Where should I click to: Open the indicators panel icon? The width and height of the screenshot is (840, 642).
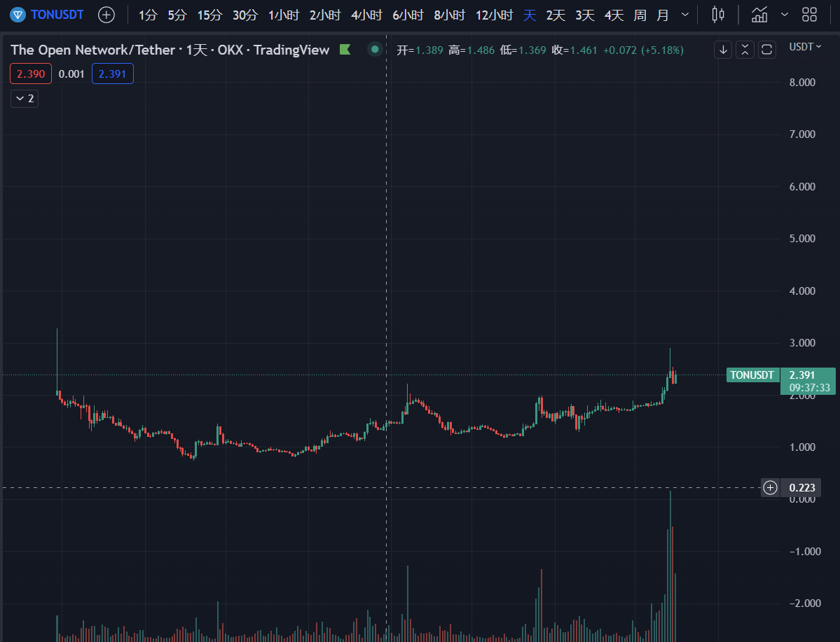click(759, 15)
